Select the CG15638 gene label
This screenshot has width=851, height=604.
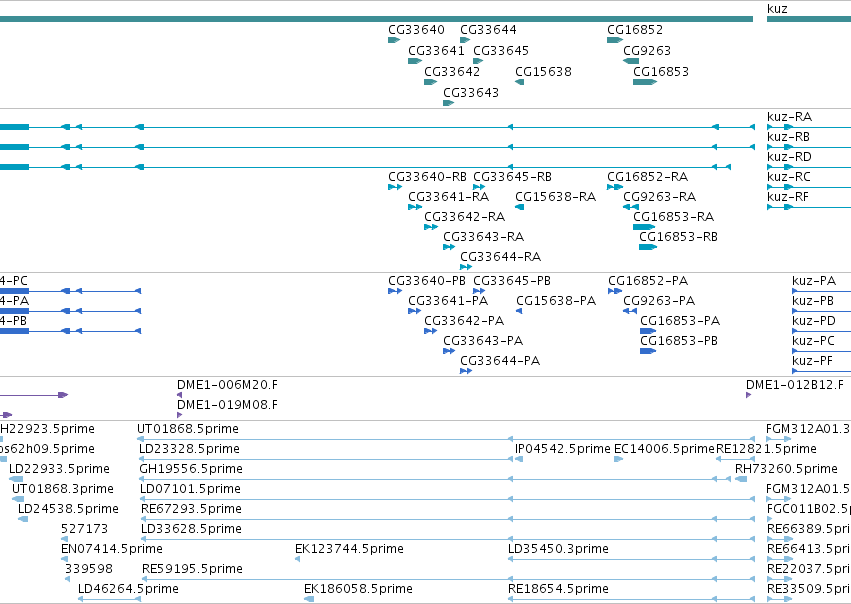point(543,72)
